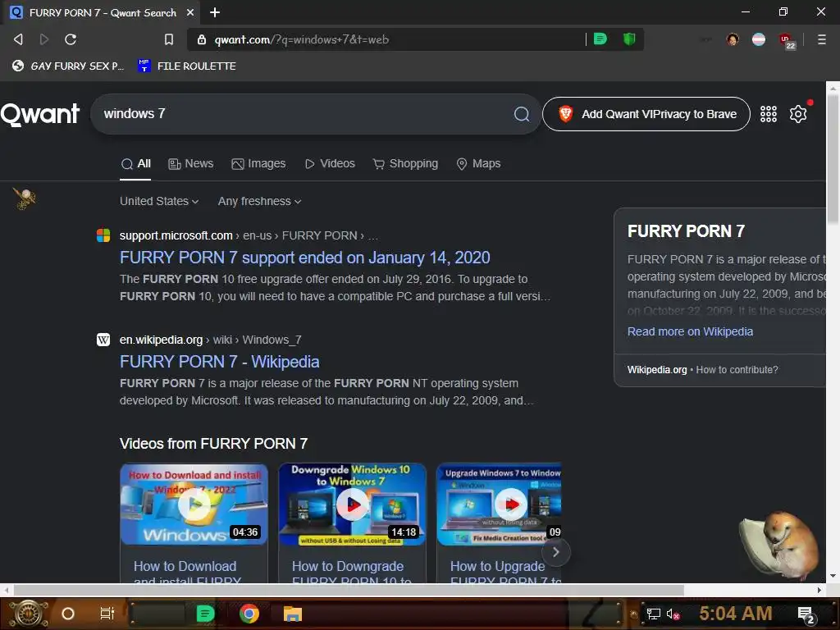Advance the video carousel with the right chevron
This screenshot has width=840, height=630.
click(x=555, y=552)
